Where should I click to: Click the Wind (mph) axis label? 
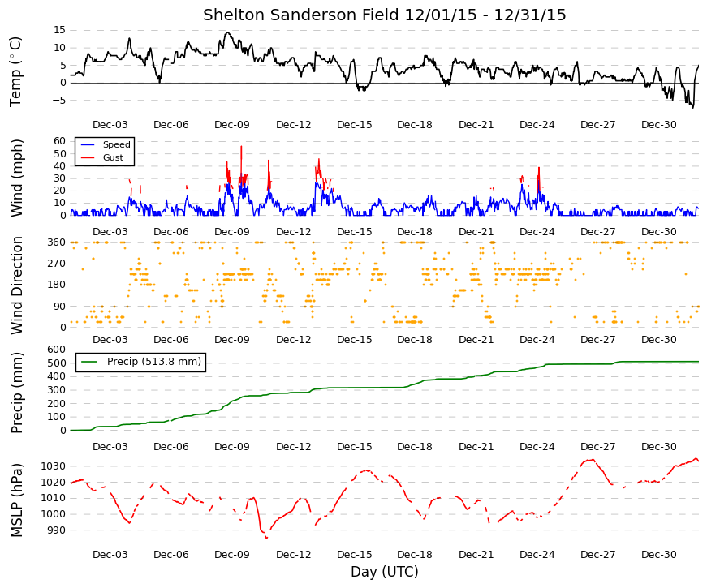click(17, 178)
